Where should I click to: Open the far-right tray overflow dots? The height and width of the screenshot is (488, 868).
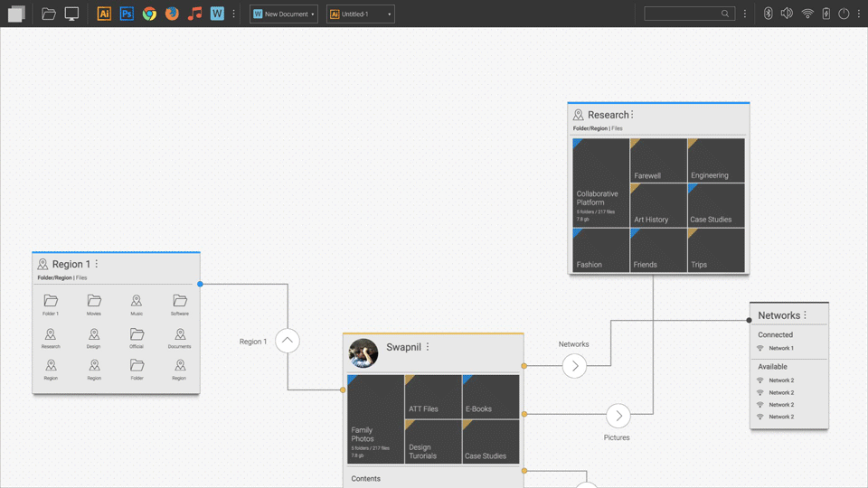[x=859, y=14]
